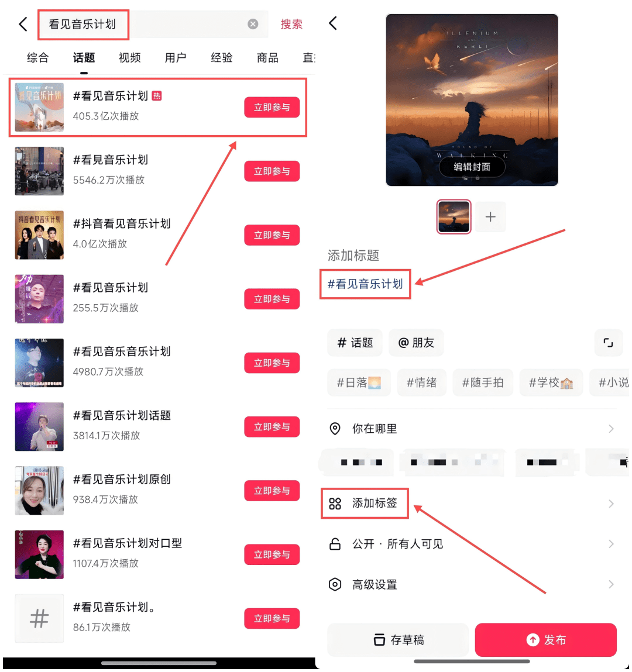Tap the plus tile to add another image
Viewport: 632px width, 672px height.
pyautogui.click(x=490, y=217)
